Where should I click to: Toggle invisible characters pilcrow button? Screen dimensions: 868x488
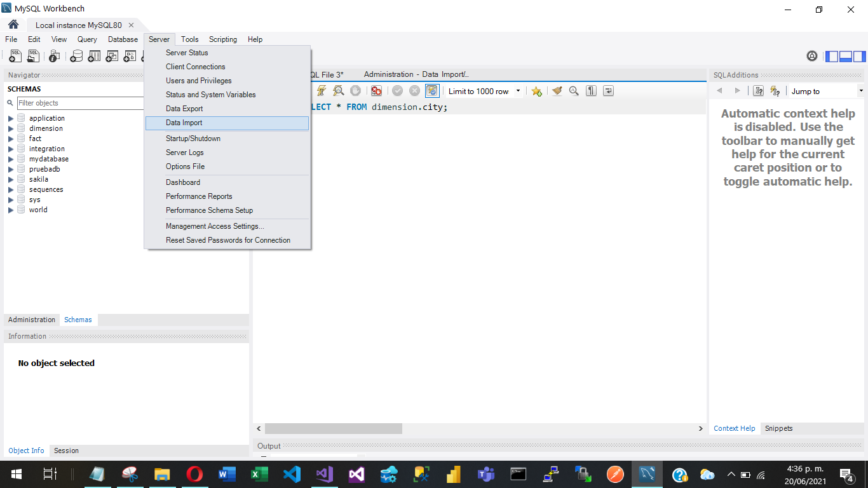click(592, 91)
